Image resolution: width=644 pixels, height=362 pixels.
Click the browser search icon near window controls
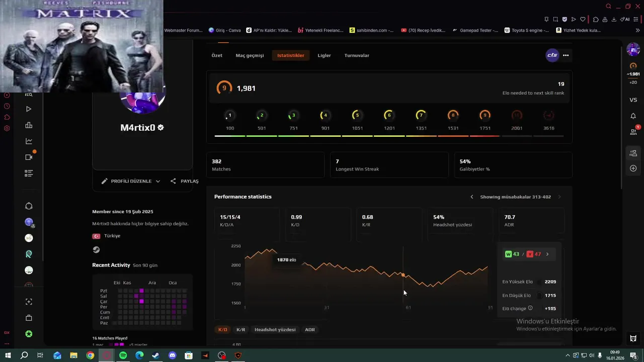(x=608, y=6)
